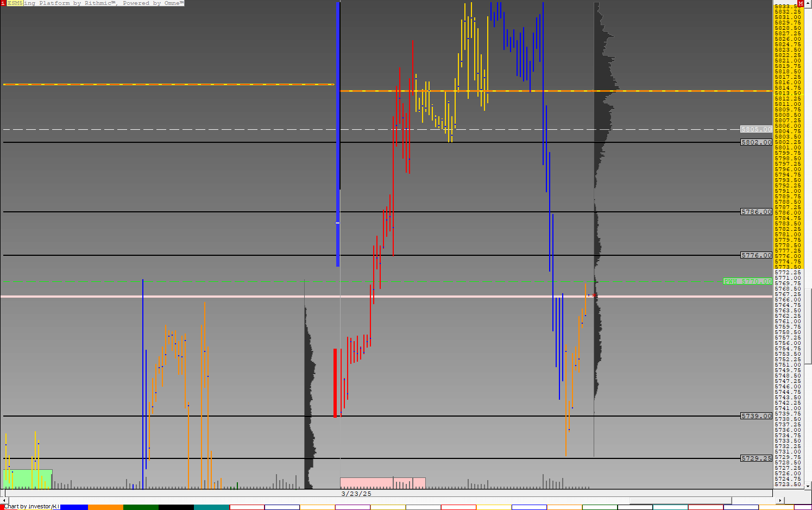Click the solid black swatch in bottom bar
Image resolution: width=812 pixels, height=510 pixels.
click(176, 507)
